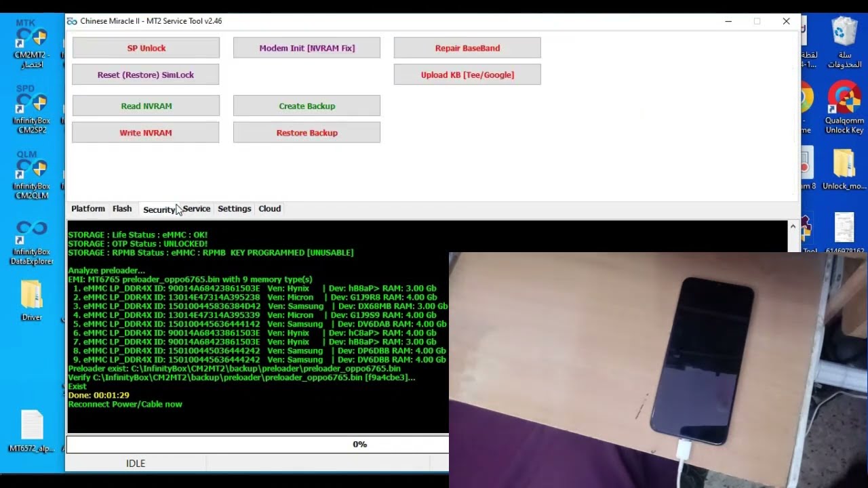Viewport: 868px width, 488px height.
Task: Switch to the Platform tab
Action: (x=88, y=209)
